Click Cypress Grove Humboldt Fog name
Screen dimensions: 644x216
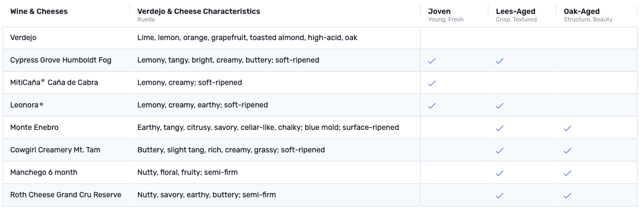click(x=60, y=60)
